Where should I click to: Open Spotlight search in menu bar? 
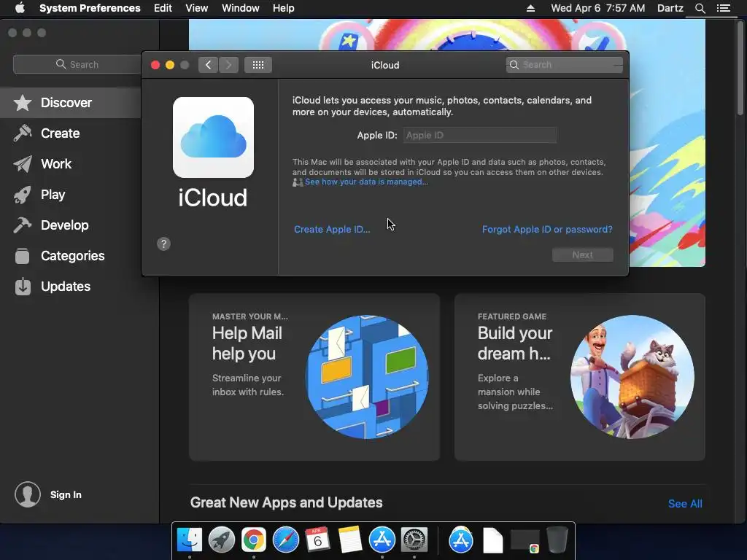[700, 8]
